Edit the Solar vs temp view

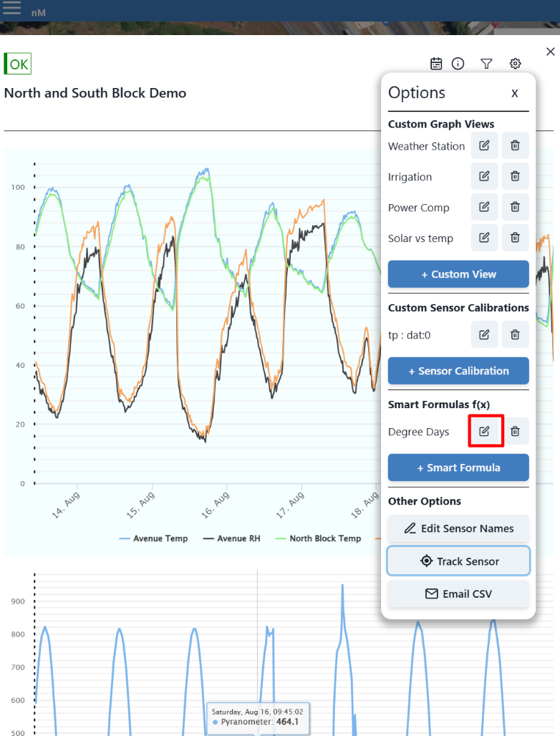(484, 238)
